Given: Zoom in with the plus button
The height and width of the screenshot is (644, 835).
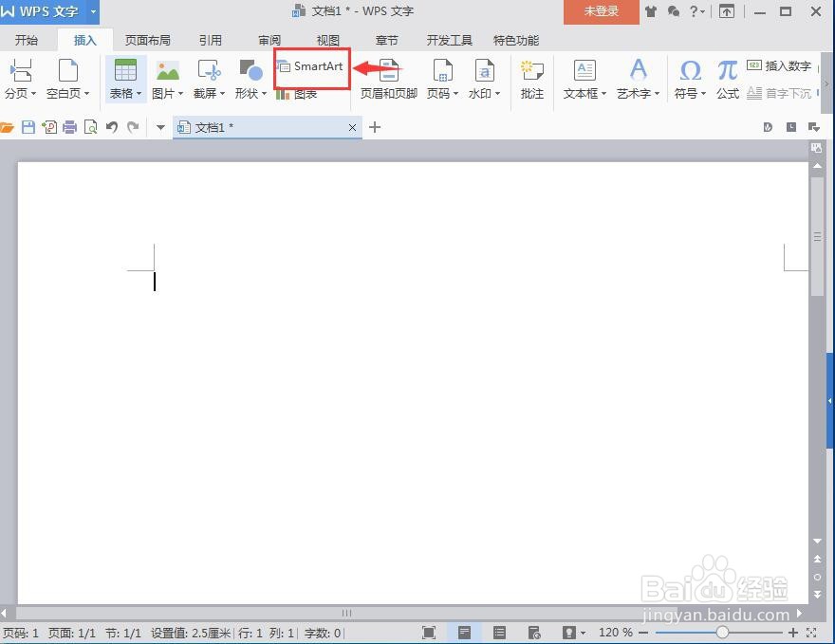Looking at the screenshot, I should tap(793, 633).
